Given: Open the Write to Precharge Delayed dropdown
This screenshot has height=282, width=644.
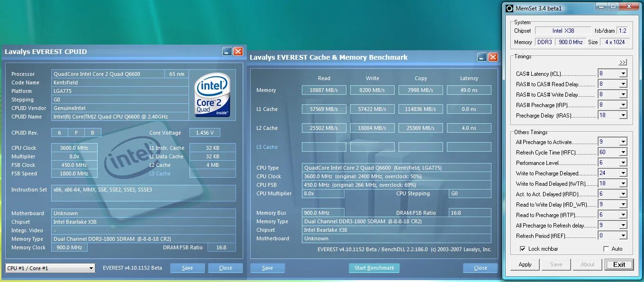Looking at the screenshot, I should click(x=623, y=173).
